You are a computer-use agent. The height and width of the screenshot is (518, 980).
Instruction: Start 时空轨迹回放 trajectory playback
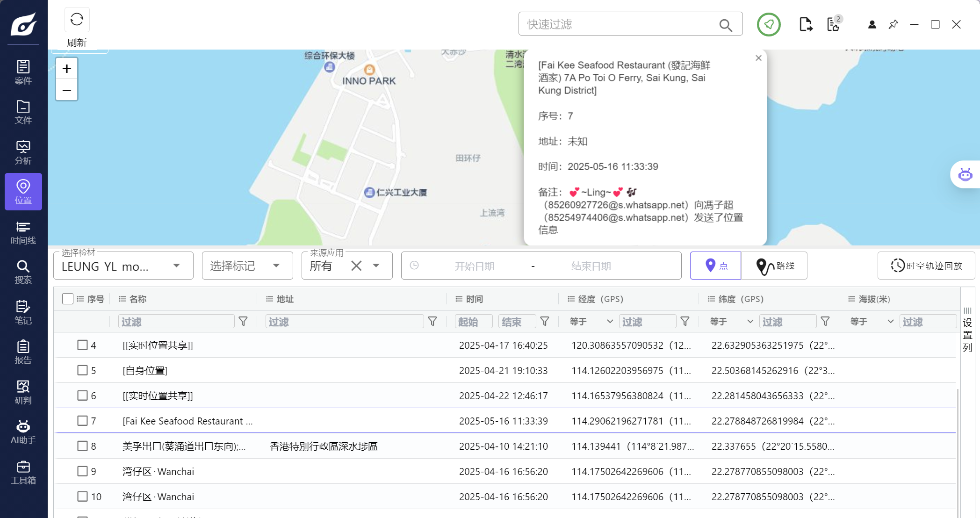(x=926, y=266)
